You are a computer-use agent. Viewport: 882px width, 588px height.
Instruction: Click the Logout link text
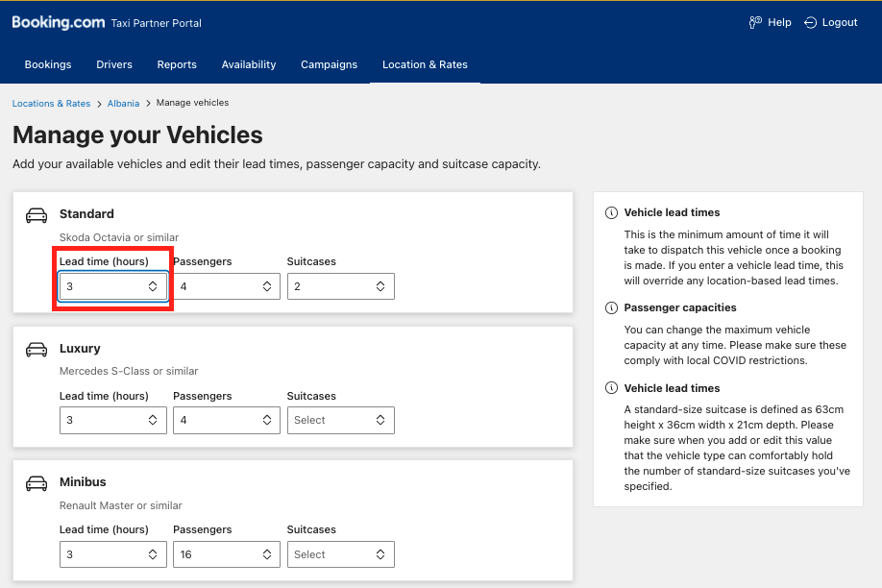pos(840,22)
